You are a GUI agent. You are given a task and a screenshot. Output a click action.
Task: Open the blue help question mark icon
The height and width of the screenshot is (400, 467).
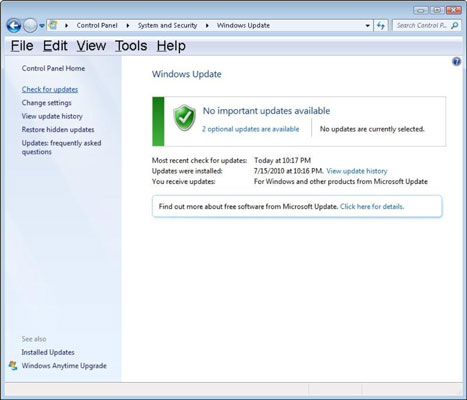456,62
